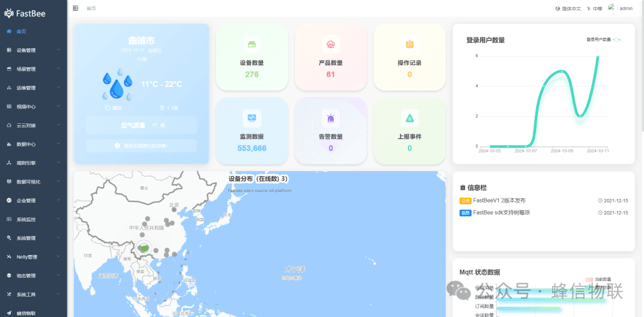Expand the 规则引擎 menu chevron

pos(58,163)
